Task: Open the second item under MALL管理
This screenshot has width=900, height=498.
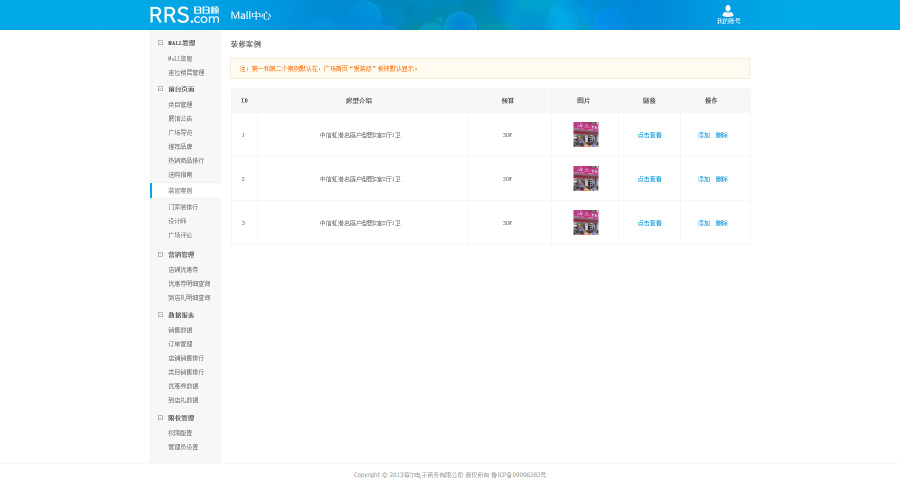Action: point(186,73)
